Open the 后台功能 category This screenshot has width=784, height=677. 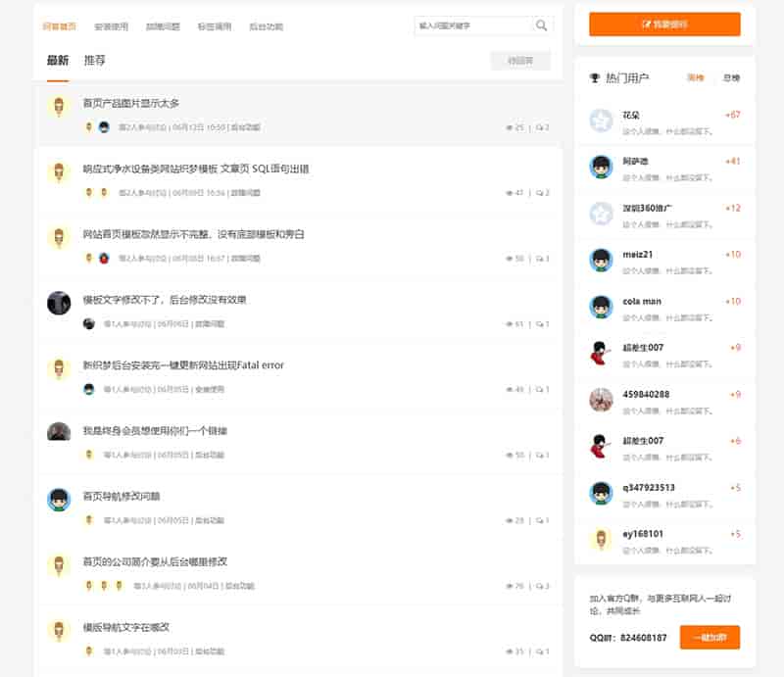click(266, 26)
